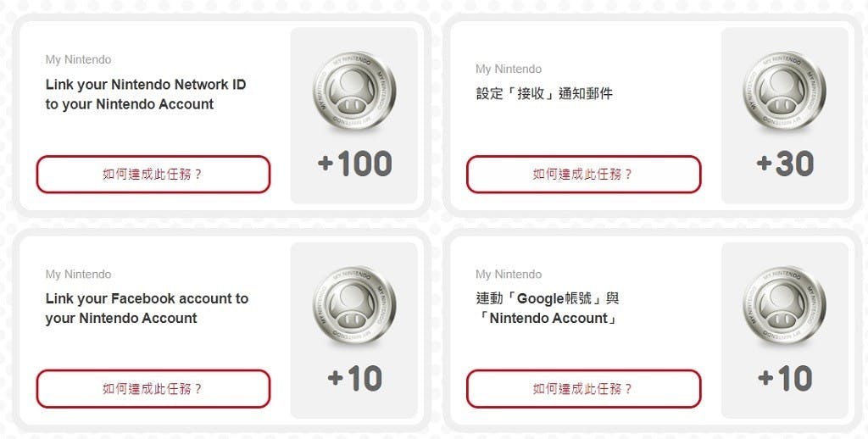Click My Nintendo label above 設定接收 mission
The image size is (868, 439).
click(509, 69)
